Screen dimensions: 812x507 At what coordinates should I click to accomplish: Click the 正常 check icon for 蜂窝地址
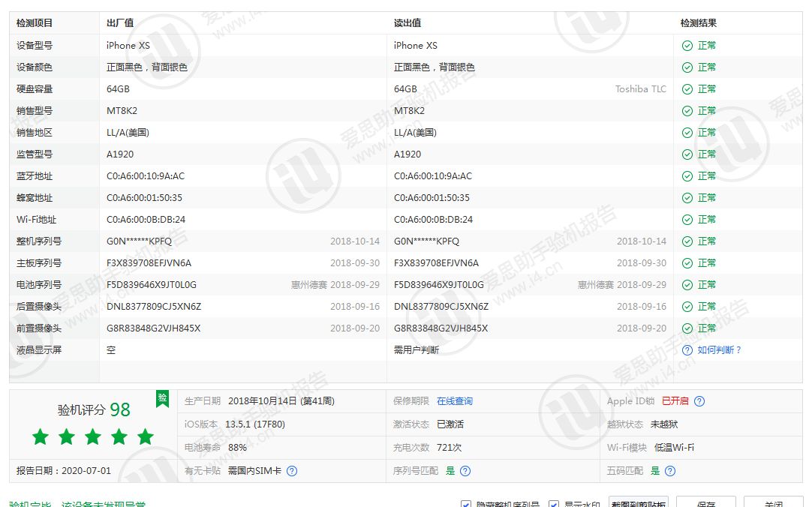(687, 198)
